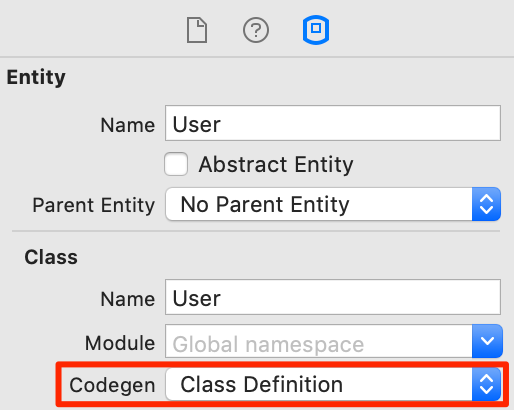Screen dimensions: 514x410
Task: Open the Codegen Class Definition menu
Action: coord(333,384)
